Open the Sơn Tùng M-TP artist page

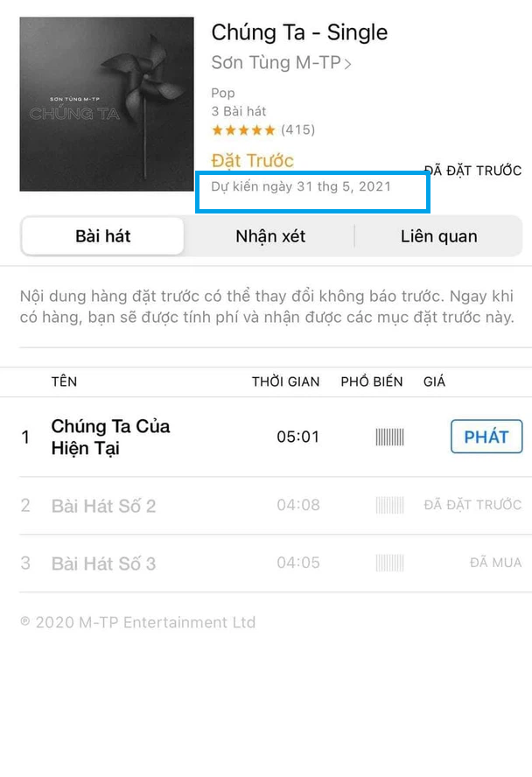[x=276, y=63]
